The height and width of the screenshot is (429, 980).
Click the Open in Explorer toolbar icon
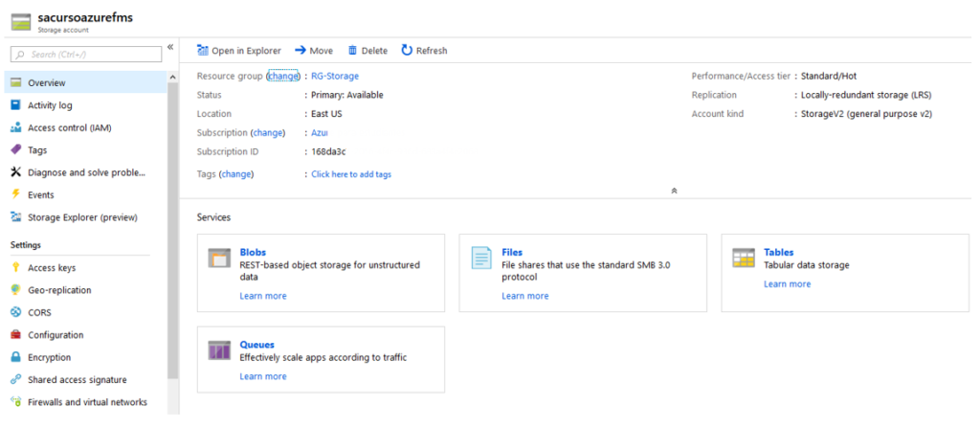pyautogui.click(x=203, y=50)
